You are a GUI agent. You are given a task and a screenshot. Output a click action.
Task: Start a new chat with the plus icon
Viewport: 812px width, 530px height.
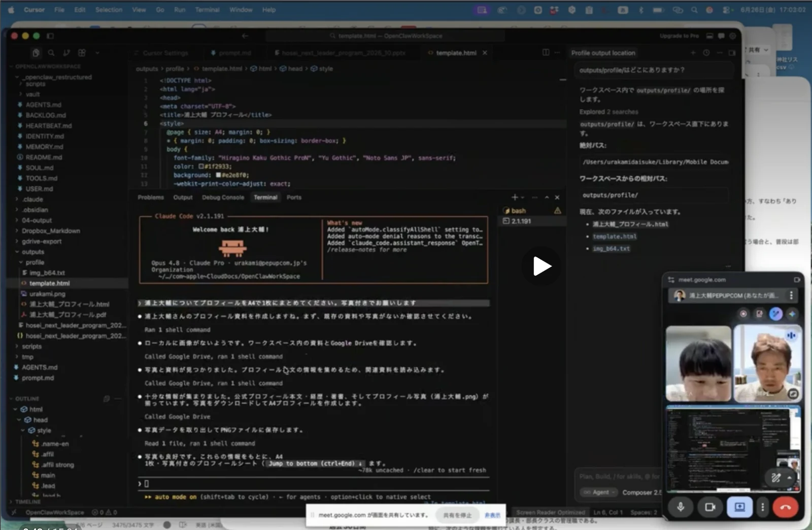point(693,53)
